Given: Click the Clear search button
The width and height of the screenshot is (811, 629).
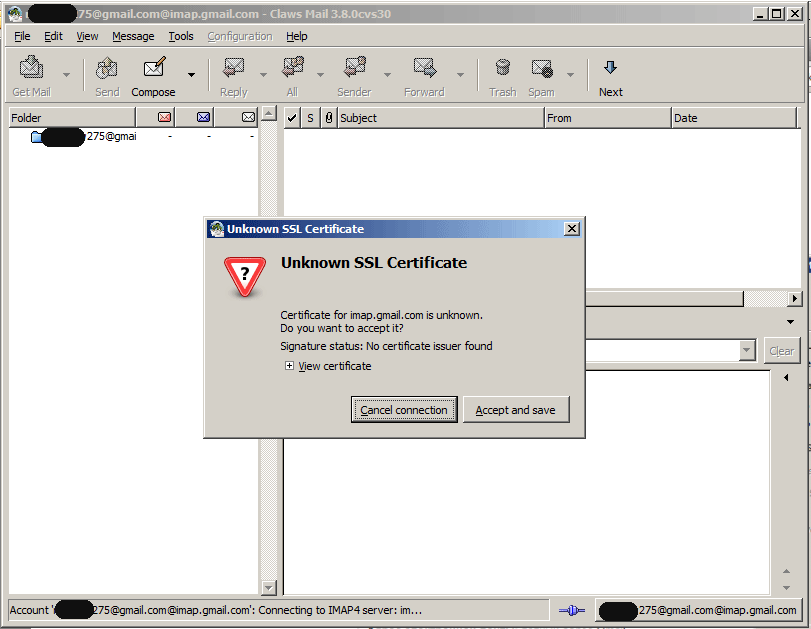Looking at the screenshot, I should 782,351.
